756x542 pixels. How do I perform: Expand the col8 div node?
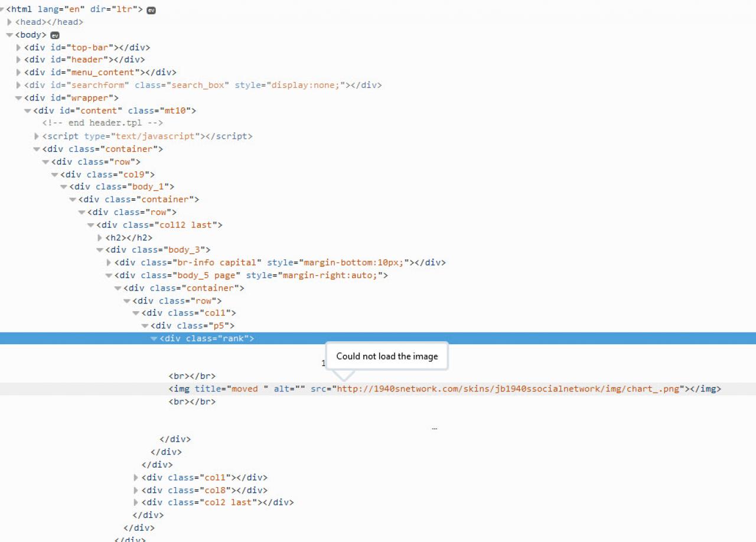pos(136,490)
